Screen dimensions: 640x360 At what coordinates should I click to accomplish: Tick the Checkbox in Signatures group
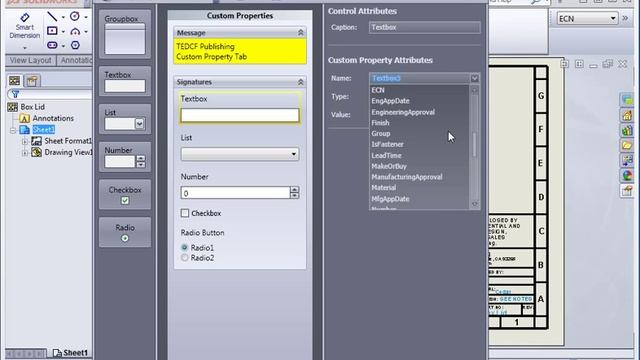point(185,213)
